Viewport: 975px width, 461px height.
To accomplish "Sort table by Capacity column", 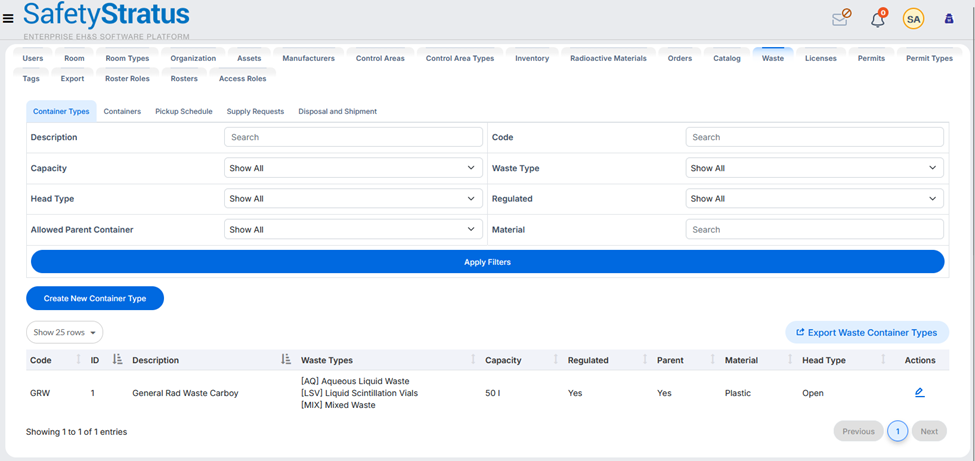I will click(556, 360).
